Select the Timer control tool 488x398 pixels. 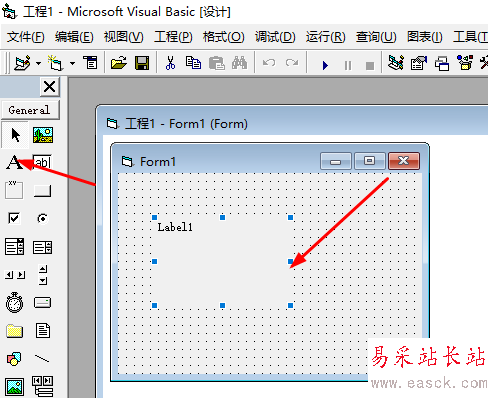pyautogui.click(x=14, y=303)
